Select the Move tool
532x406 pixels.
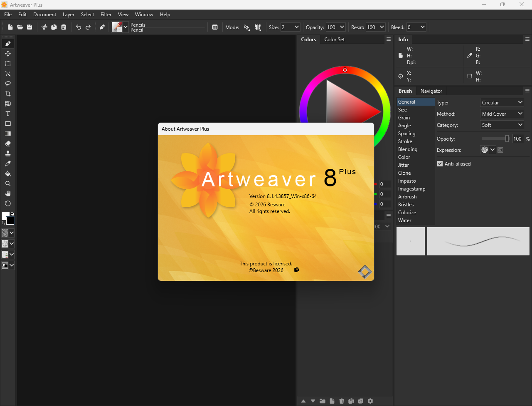(8, 54)
